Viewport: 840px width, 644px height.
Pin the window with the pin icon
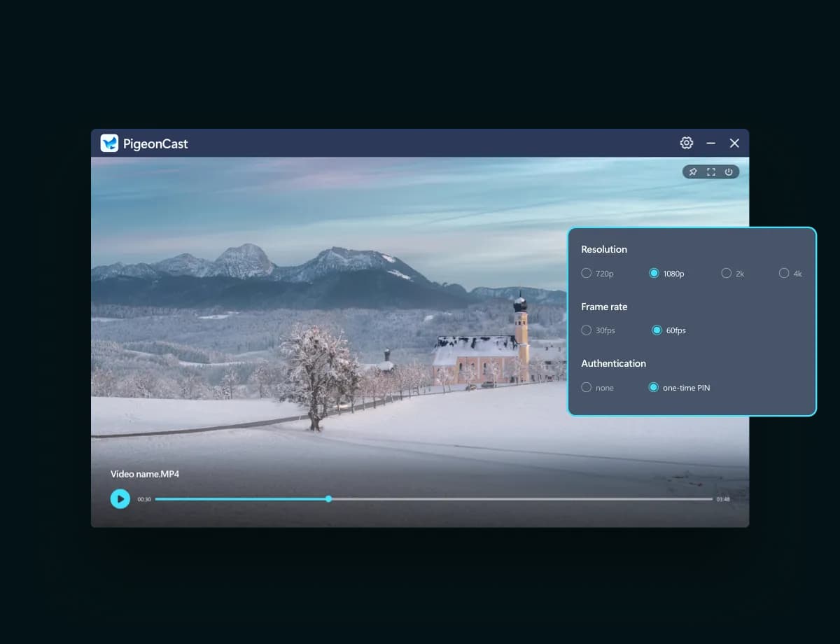pos(693,172)
